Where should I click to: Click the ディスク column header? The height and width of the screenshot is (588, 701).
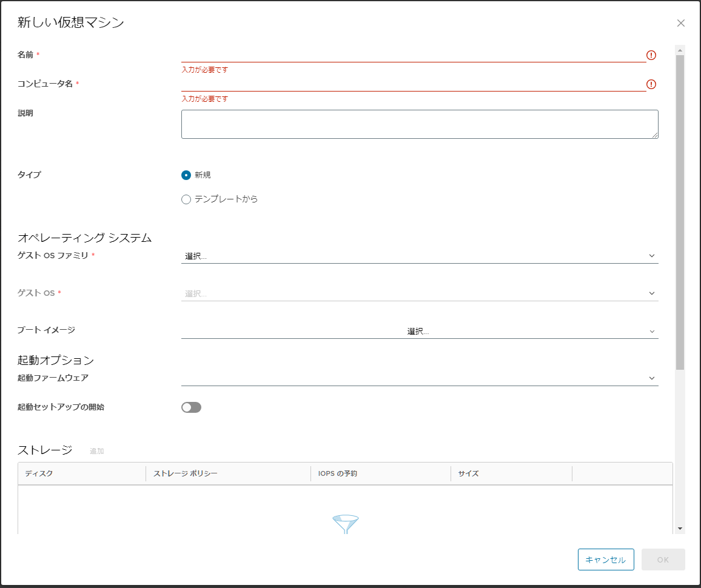click(82, 473)
